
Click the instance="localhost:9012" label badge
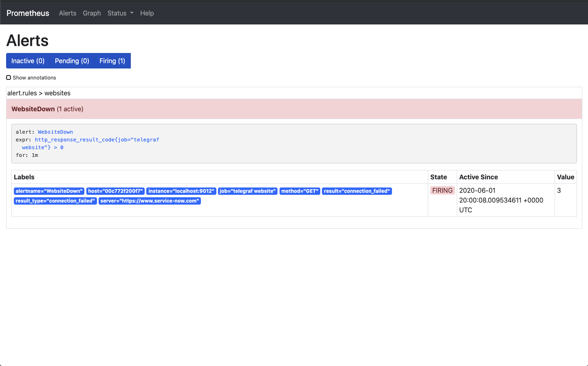pyautogui.click(x=181, y=191)
